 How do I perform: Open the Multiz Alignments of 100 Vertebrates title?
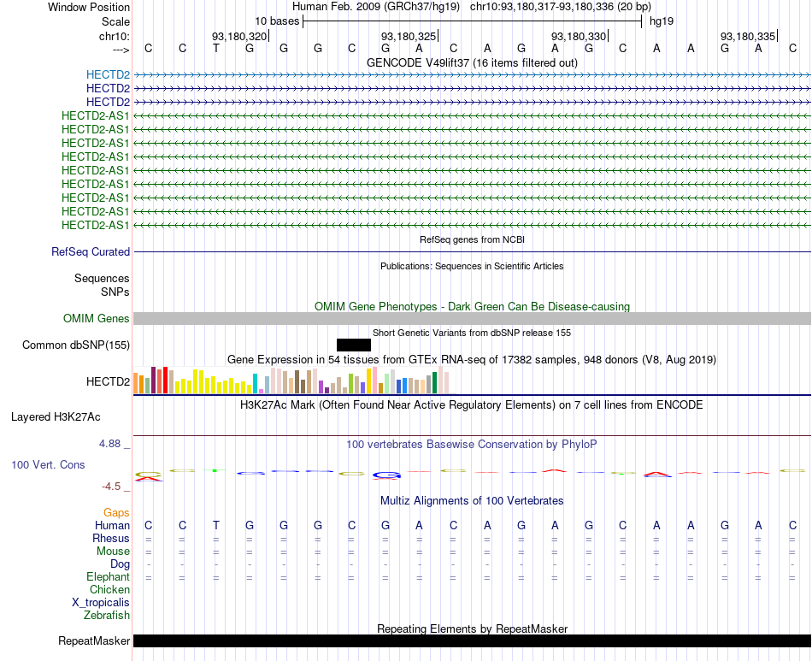[472, 501]
